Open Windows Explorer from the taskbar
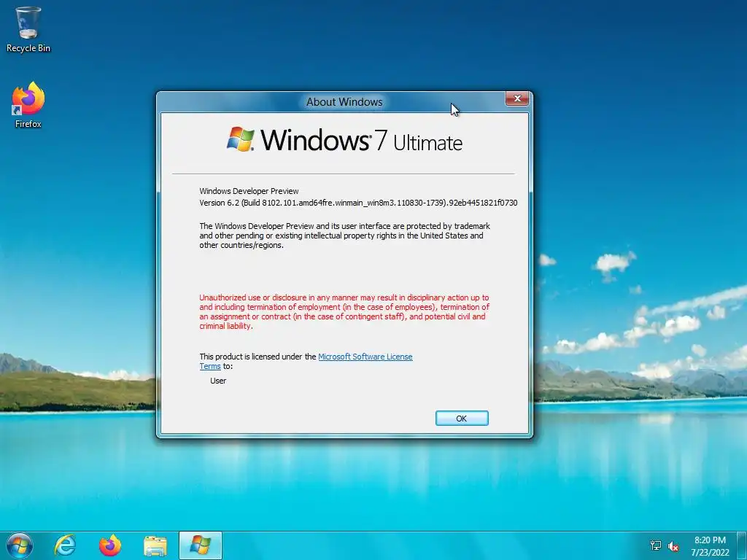Screen dimensions: 747x560 pyautogui.click(x=155, y=545)
